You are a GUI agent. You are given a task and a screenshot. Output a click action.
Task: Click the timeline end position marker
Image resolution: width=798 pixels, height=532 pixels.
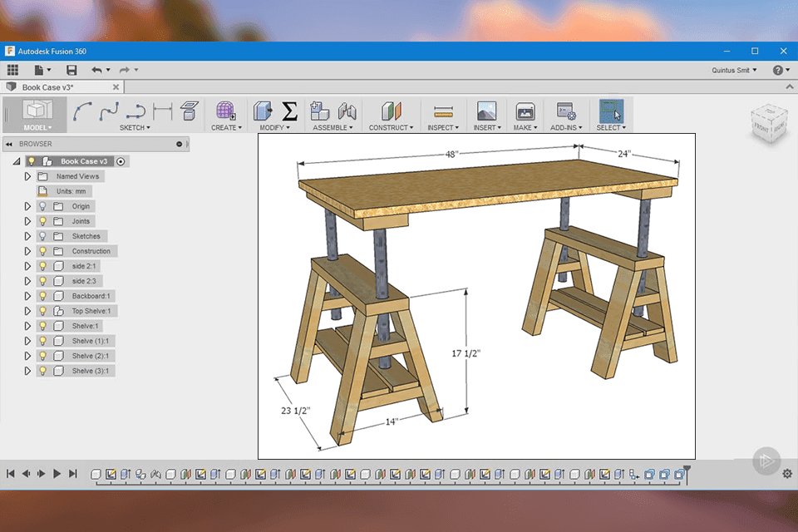[x=687, y=474]
